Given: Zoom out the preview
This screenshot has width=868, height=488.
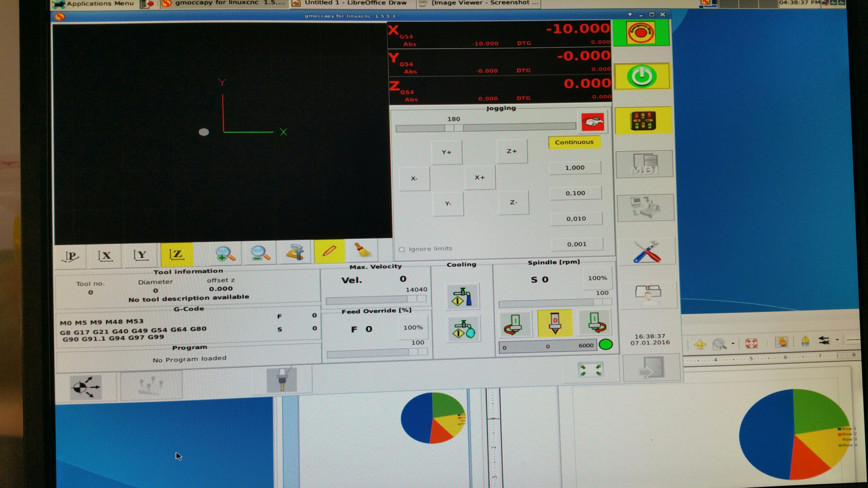Looking at the screenshot, I should pyautogui.click(x=260, y=253).
